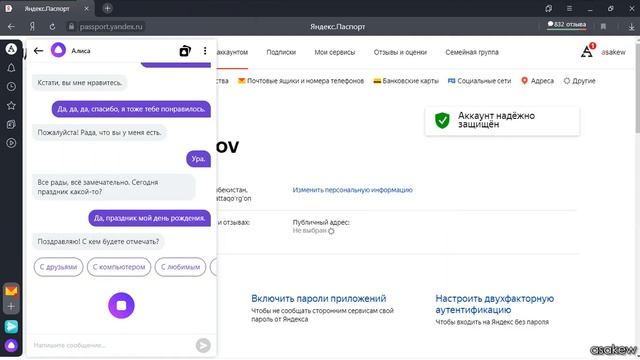Image resolution: width=640 pixels, height=360 pixels.
Task: Open bookmarks star icon in sidebar
Action: [11, 106]
